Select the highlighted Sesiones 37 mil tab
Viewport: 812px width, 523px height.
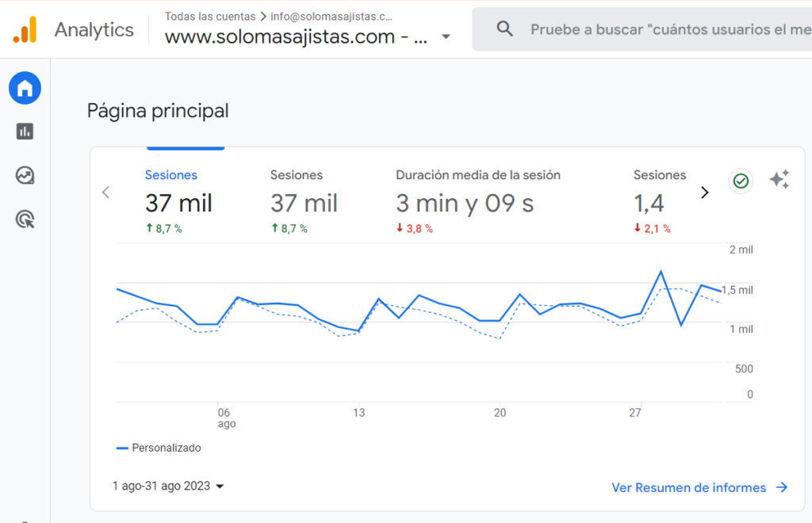coord(178,202)
